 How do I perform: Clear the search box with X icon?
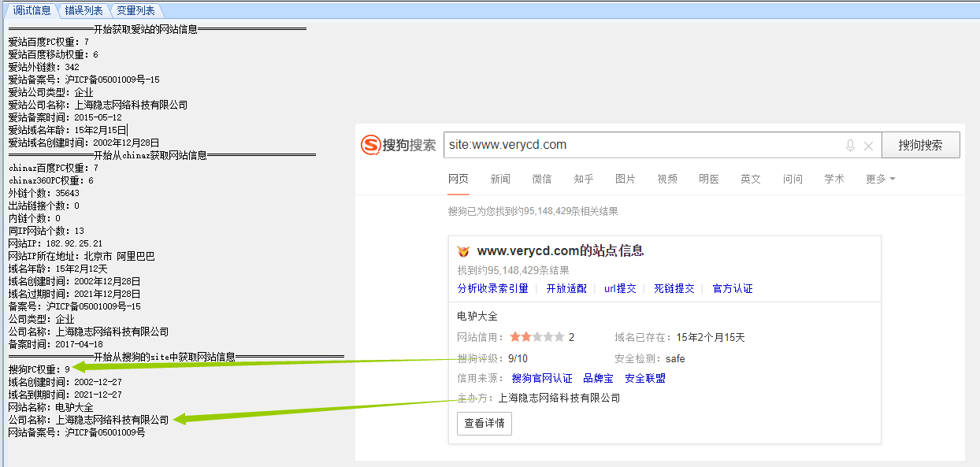[x=868, y=146]
